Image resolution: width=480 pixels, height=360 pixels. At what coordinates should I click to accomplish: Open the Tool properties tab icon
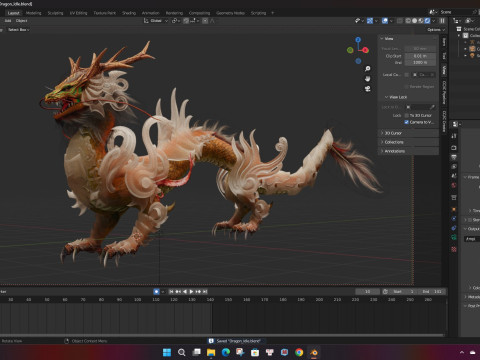454,136
